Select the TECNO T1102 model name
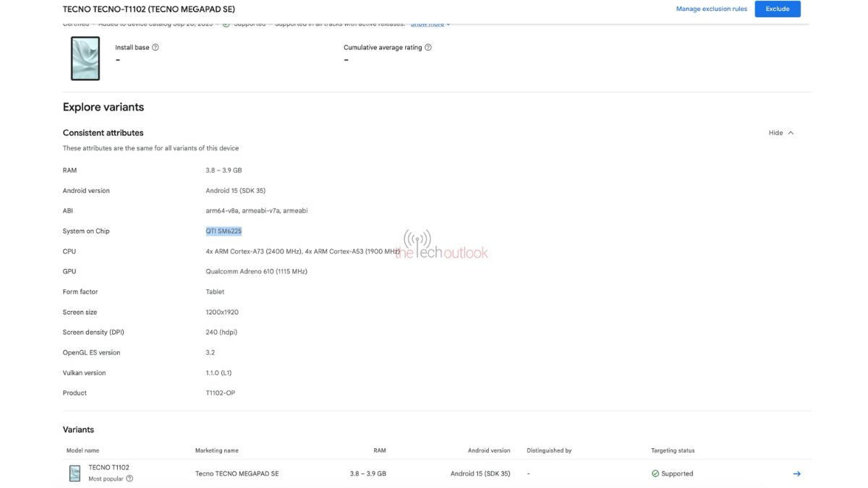Screen dimensions: 868x488 [x=109, y=468]
